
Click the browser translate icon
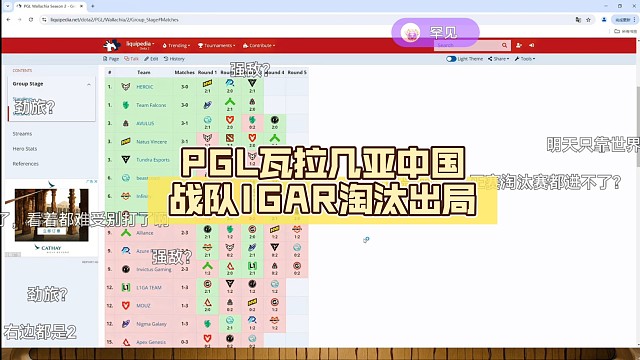578,20
